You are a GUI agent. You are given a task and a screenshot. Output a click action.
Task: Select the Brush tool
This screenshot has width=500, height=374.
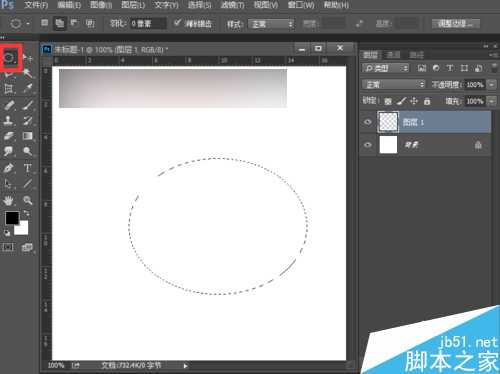[28, 105]
